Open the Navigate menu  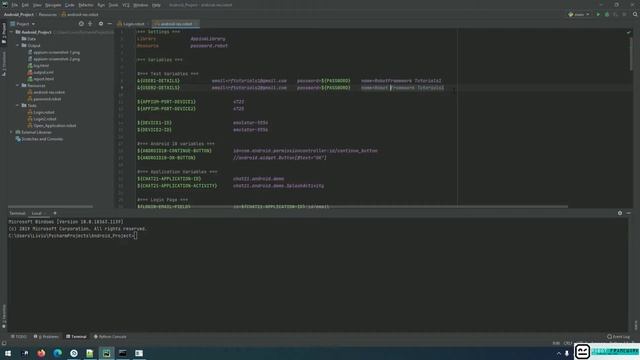pos(53,5)
